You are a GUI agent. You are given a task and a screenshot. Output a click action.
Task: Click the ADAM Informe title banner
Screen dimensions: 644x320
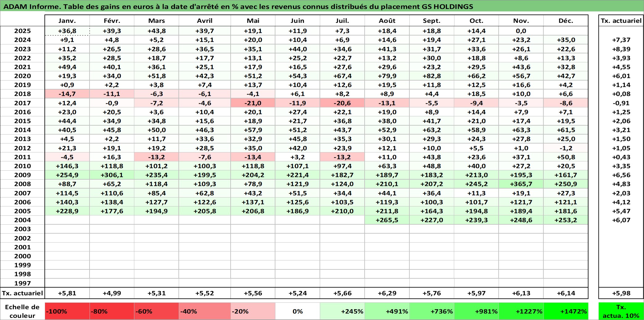click(322, 6)
